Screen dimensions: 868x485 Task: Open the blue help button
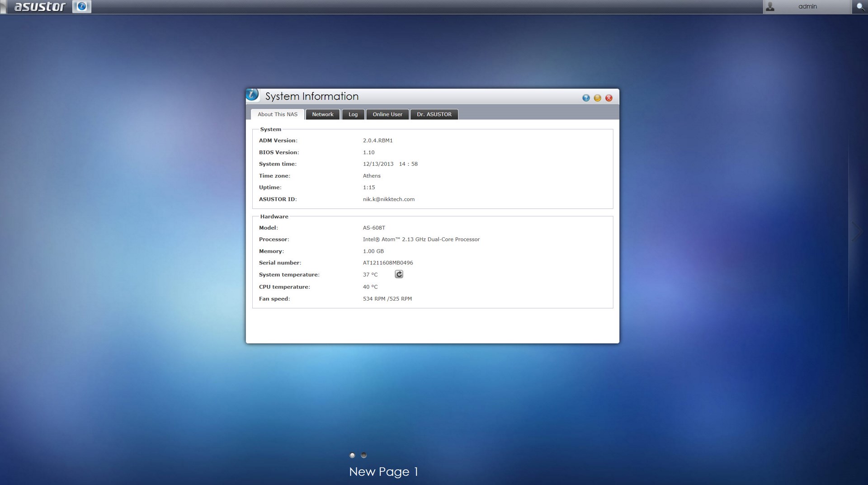tap(586, 98)
